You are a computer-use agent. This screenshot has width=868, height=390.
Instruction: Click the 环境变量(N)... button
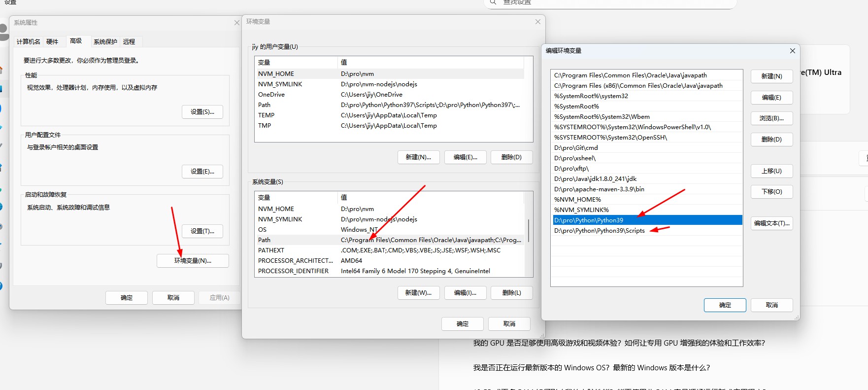point(193,261)
